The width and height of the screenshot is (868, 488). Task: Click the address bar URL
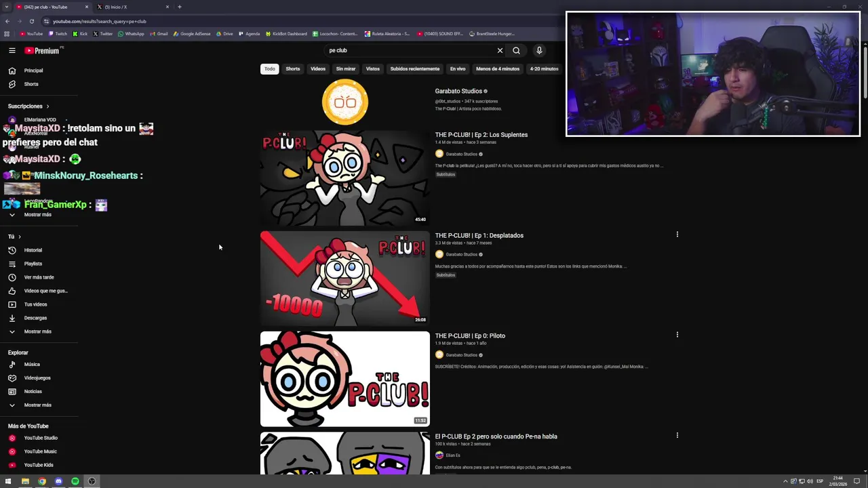100,21
